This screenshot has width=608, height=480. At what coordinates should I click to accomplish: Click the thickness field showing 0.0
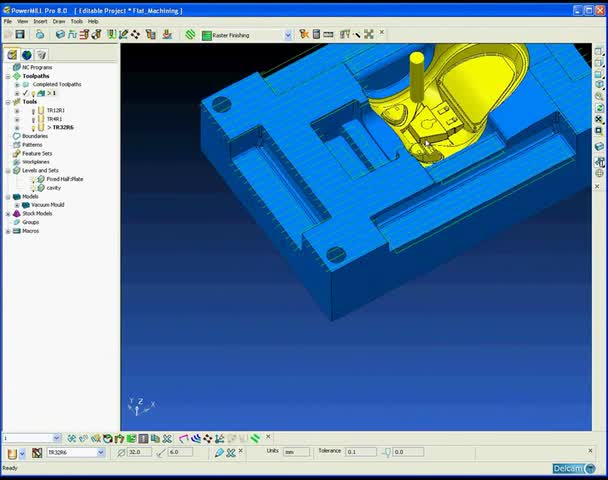[x=408, y=452]
